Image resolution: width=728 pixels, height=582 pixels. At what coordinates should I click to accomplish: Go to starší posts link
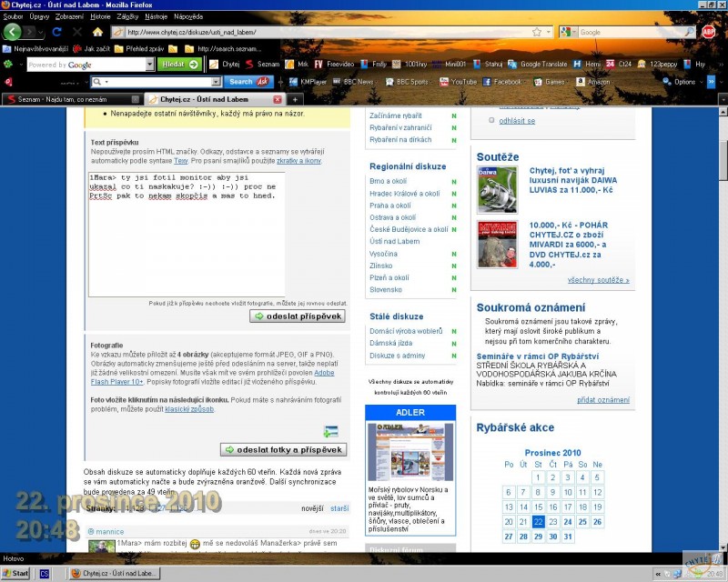[x=339, y=508]
